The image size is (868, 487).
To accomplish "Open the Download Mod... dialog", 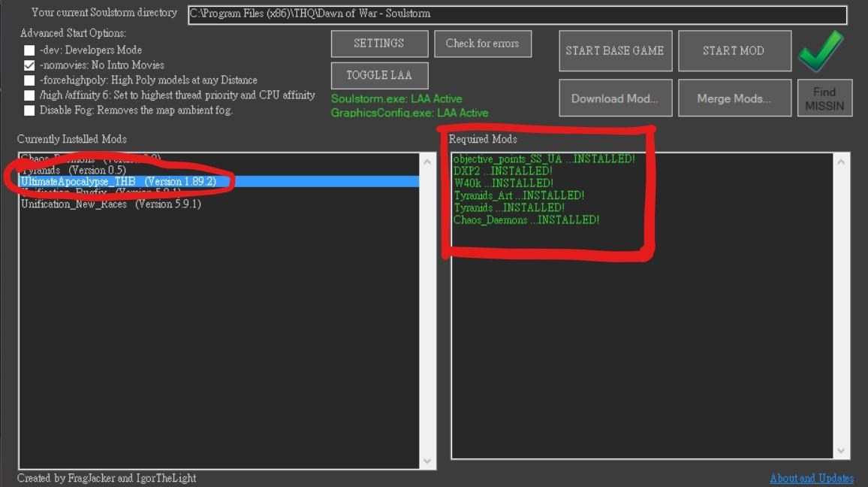I will 615,98.
